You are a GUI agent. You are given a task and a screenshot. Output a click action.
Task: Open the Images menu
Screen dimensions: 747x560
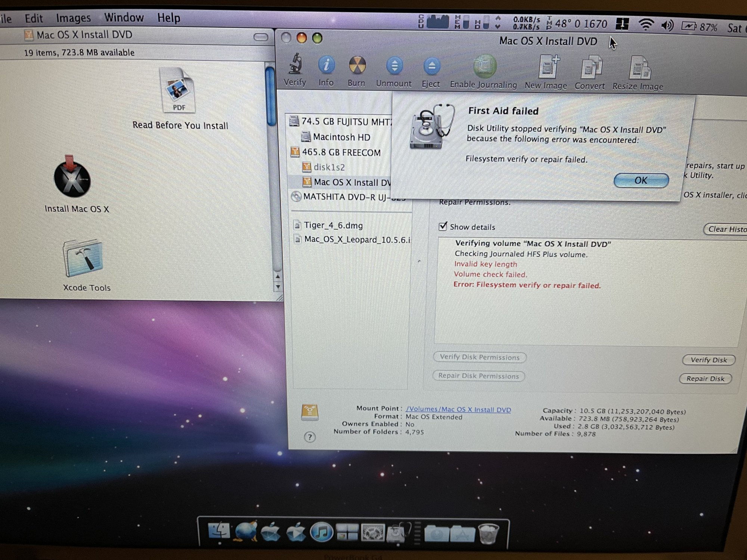(73, 18)
